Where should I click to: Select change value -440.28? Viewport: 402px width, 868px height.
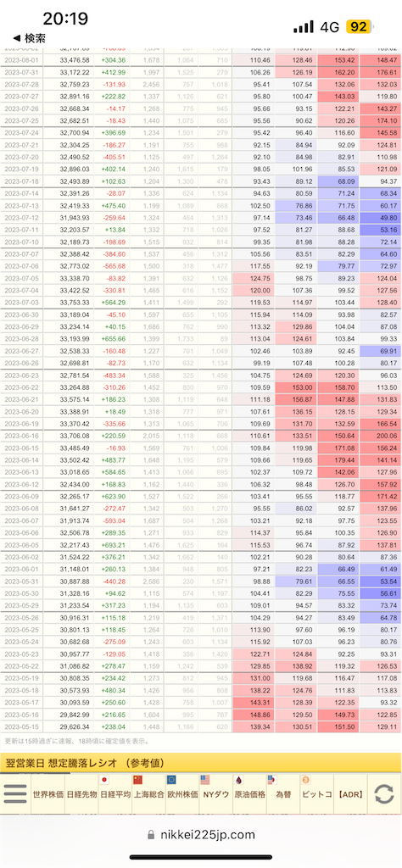coord(114,581)
